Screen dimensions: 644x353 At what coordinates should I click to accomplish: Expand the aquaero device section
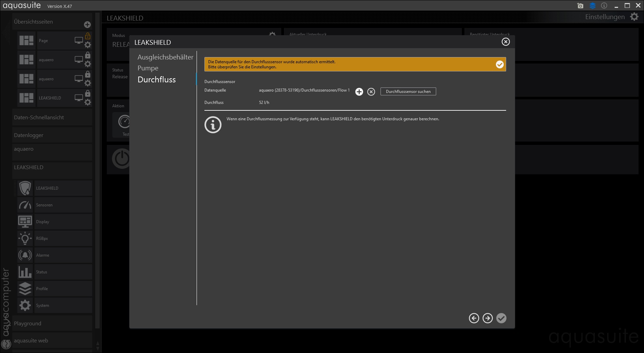coord(24,149)
